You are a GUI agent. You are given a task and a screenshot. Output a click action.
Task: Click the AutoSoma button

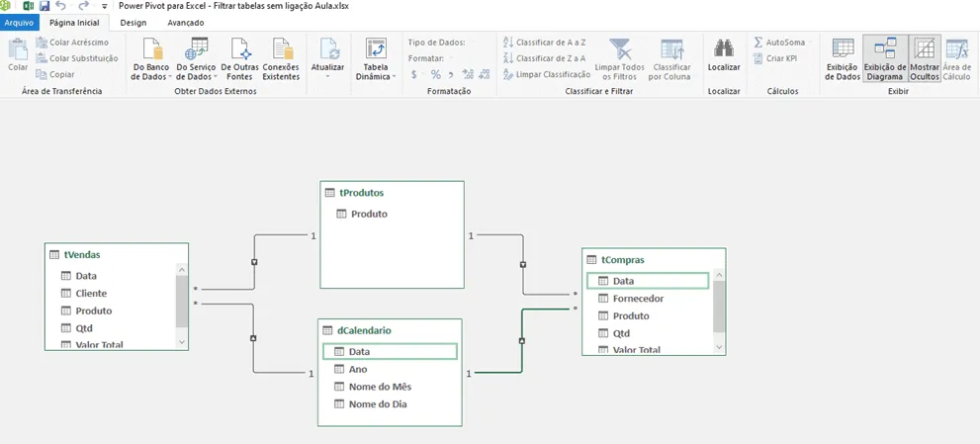pyautogui.click(x=779, y=42)
